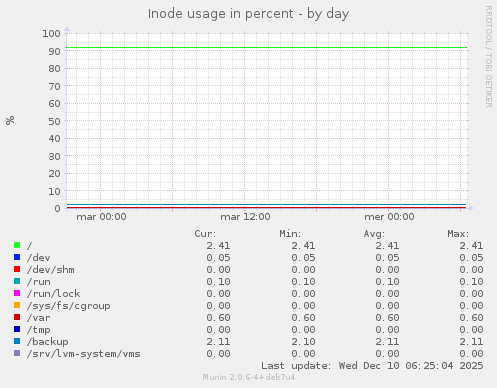497x388 pixels.
Task: Click the 50 y-axis label
Action: pos(55,122)
